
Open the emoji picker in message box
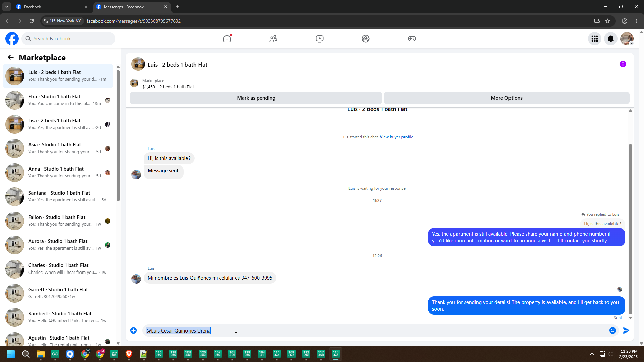pyautogui.click(x=613, y=330)
